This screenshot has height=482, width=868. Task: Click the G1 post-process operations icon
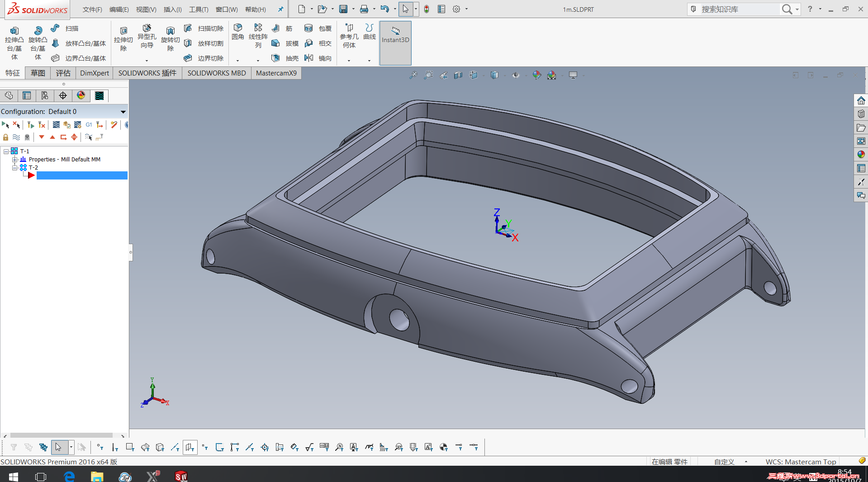coord(89,125)
